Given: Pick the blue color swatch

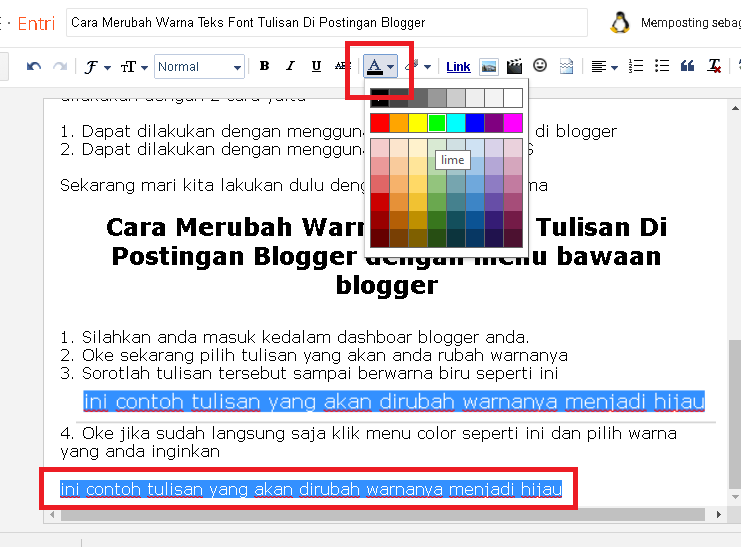Looking at the screenshot, I should tap(475, 123).
